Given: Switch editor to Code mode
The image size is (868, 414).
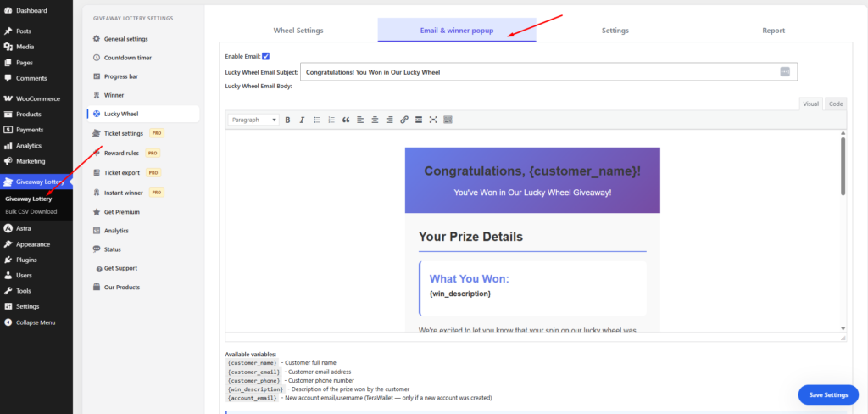Looking at the screenshot, I should [x=836, y=103].
